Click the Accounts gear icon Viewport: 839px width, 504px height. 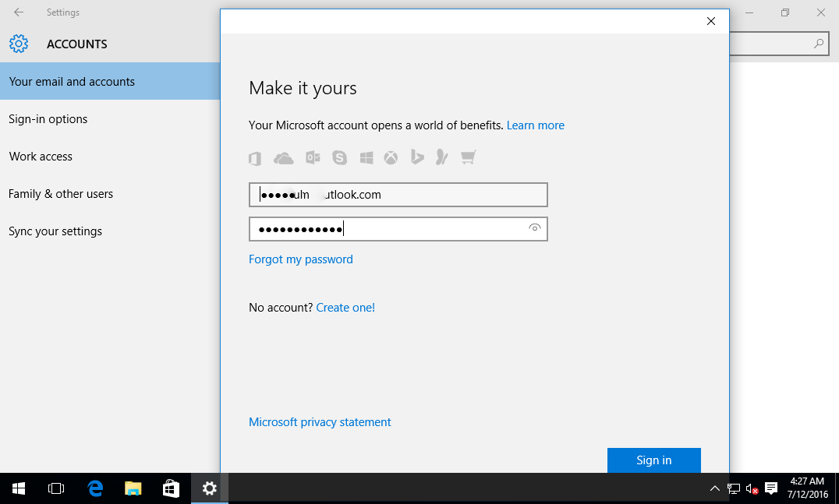click(19, 44)
